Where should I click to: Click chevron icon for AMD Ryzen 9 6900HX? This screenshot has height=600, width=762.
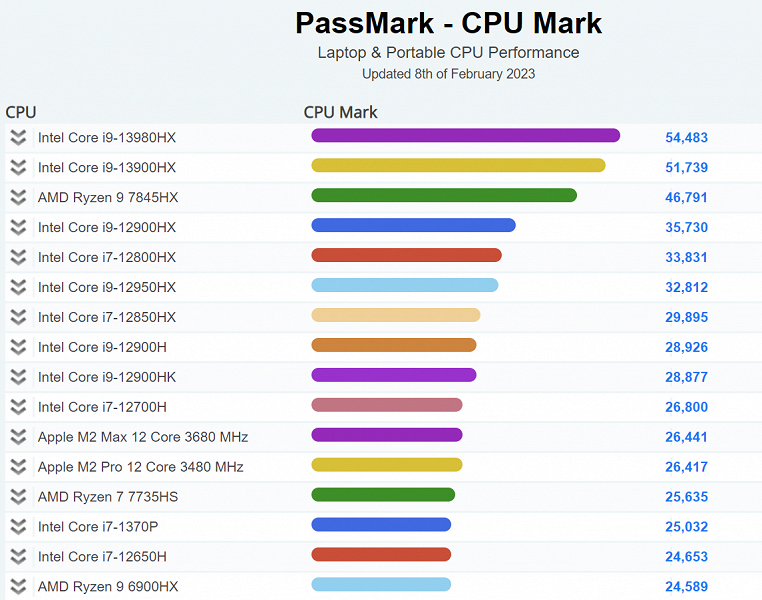[x=18, y=586]
